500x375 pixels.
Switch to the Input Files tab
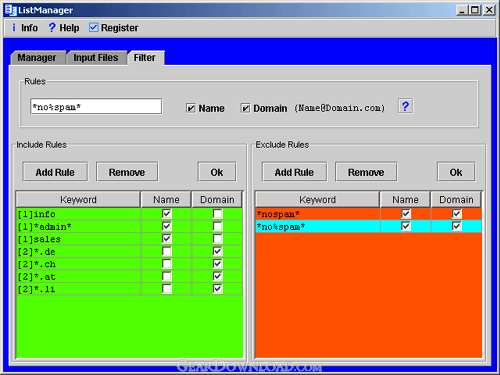tap(96, 58)
